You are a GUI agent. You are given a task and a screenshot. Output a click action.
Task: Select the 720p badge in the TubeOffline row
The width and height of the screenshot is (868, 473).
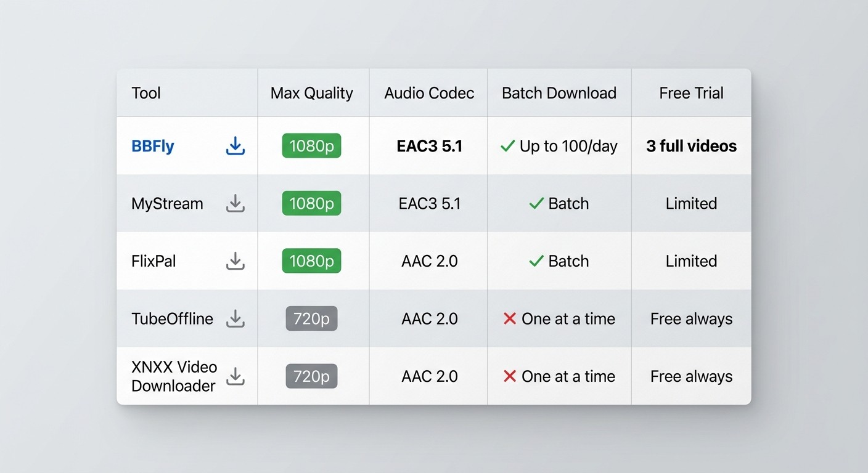(x=311, y=318)
